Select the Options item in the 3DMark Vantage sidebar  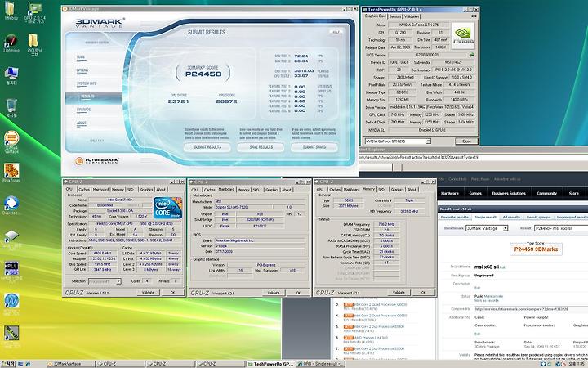pos(82,70)
